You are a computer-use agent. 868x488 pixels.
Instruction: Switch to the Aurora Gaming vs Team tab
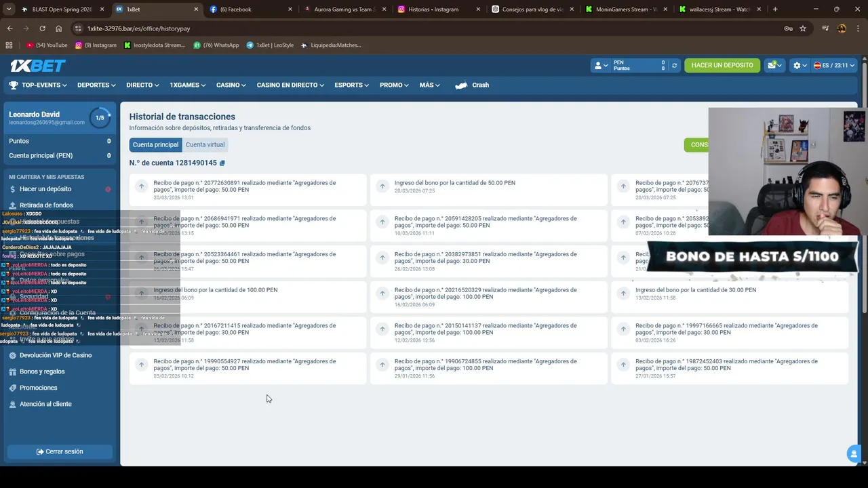(x=344, y=9)
